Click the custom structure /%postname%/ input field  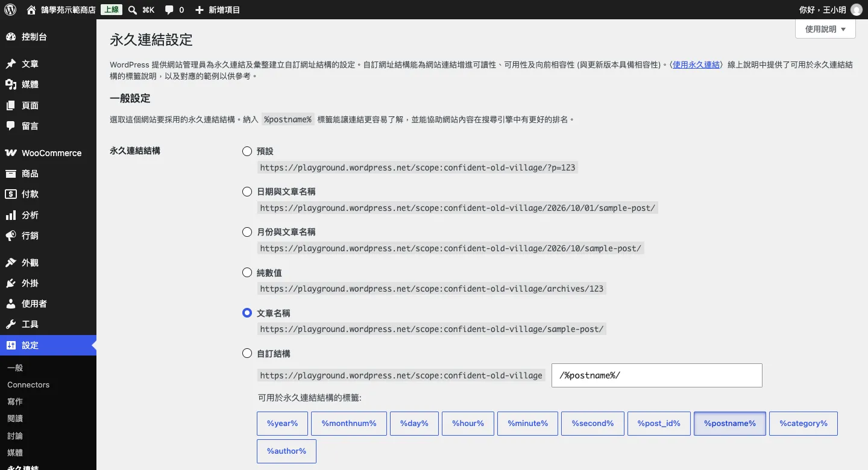tap(657, 375)
